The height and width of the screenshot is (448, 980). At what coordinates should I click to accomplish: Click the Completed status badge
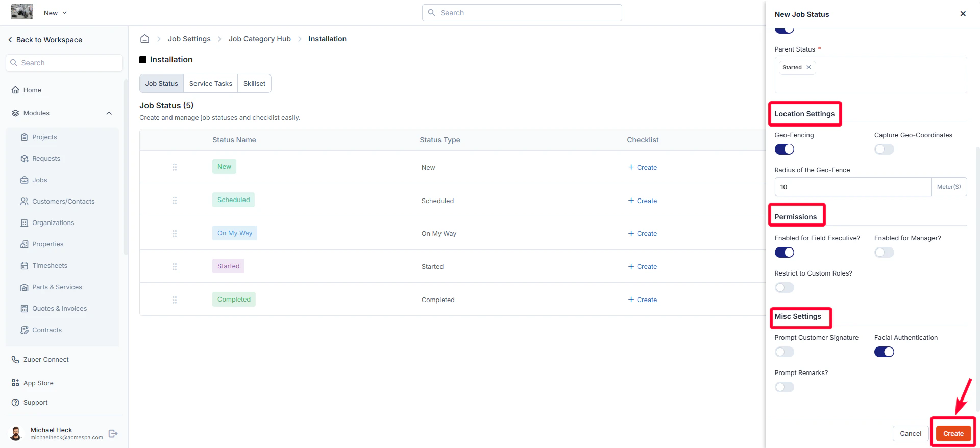(x=234, y=300)
